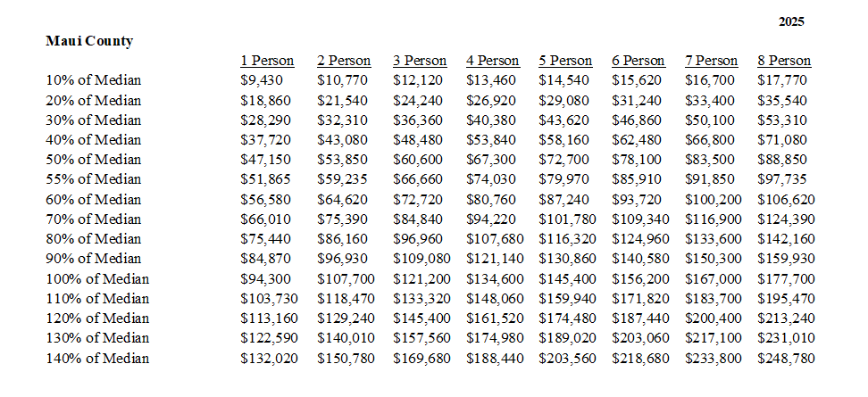Select the 2025 year label
Image resolution: width=868 pixels, height=397 pixels.
point(791,21)
